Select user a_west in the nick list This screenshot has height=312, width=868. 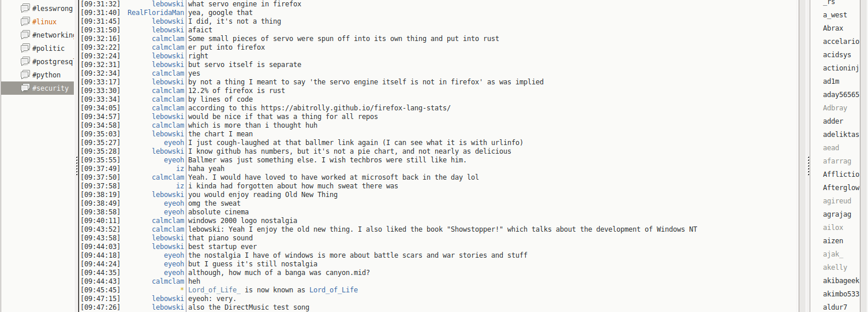click(835, 15)
